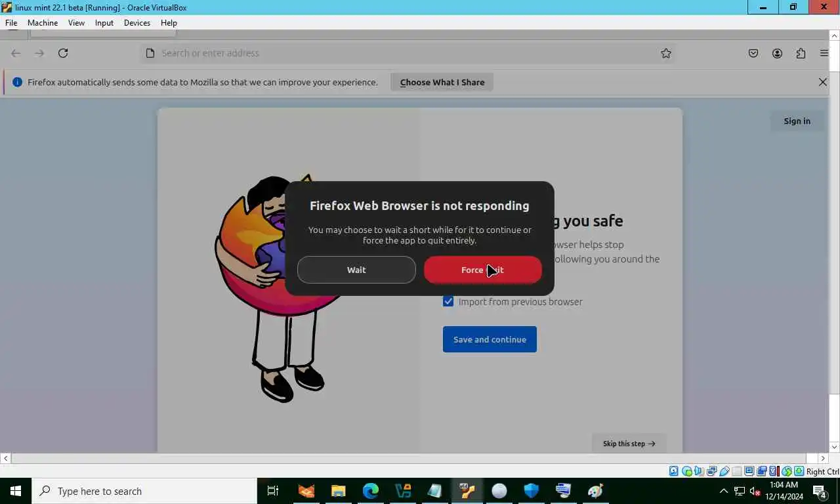The height and width of the screenshot is (504, 840).
Task: Click VirtualBox recording status icon
Action: coord(762,471)
